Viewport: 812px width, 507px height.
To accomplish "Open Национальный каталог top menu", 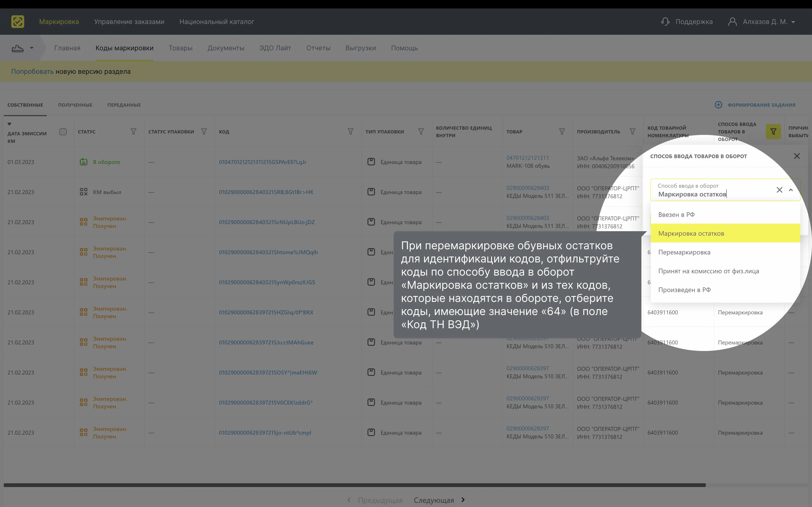I will pos(217,21).
